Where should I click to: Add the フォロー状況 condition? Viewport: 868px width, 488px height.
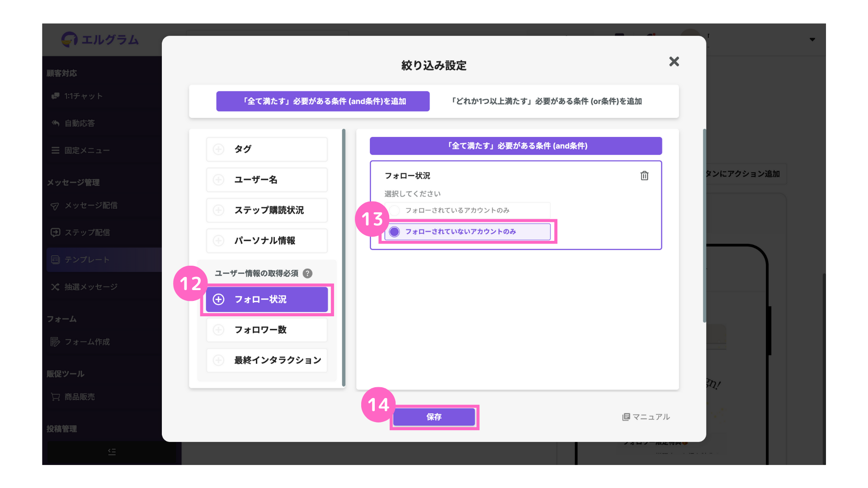coord(267,299)
